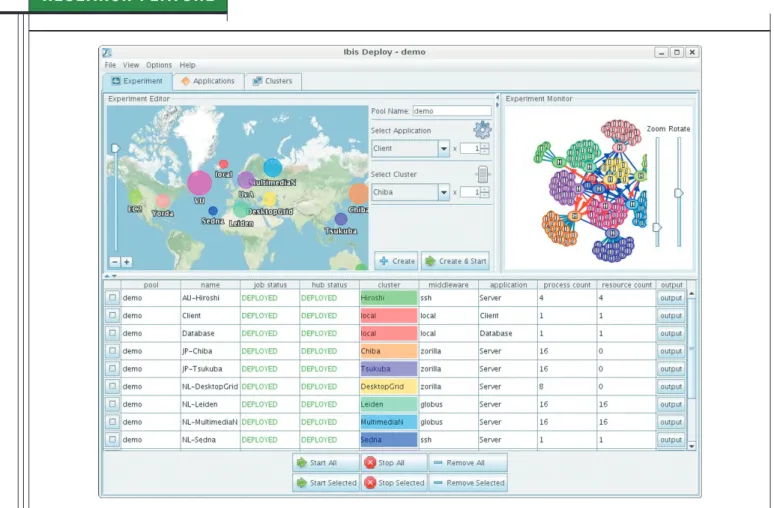Open the Help menu
Viewport: 774px width, 508px height.
point(188,65)
